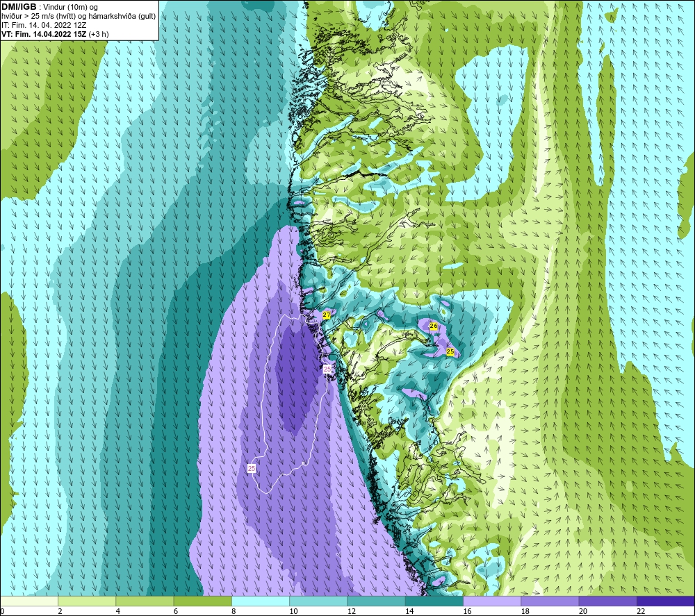
Task: Pick the 20–22 m/s violet legend swatch
Action: 607,601
